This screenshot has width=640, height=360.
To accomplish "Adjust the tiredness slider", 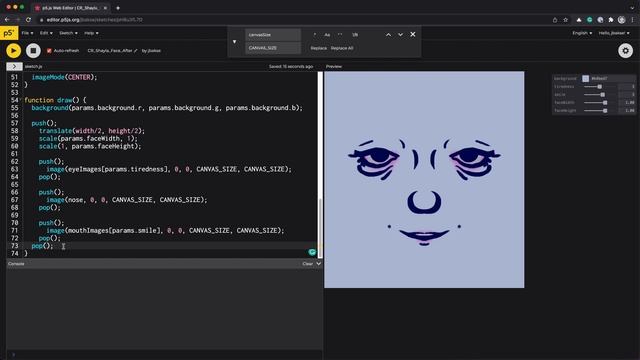I will click(600, 87).
